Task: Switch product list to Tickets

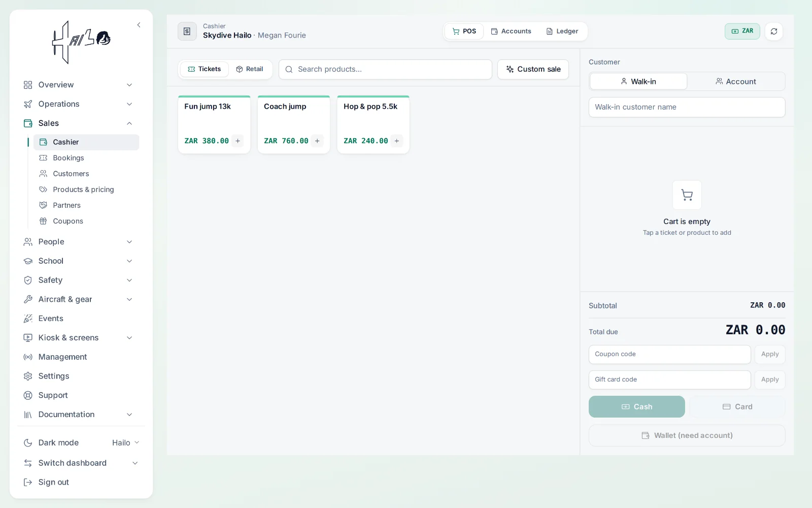Action: (x=204, y=69)
